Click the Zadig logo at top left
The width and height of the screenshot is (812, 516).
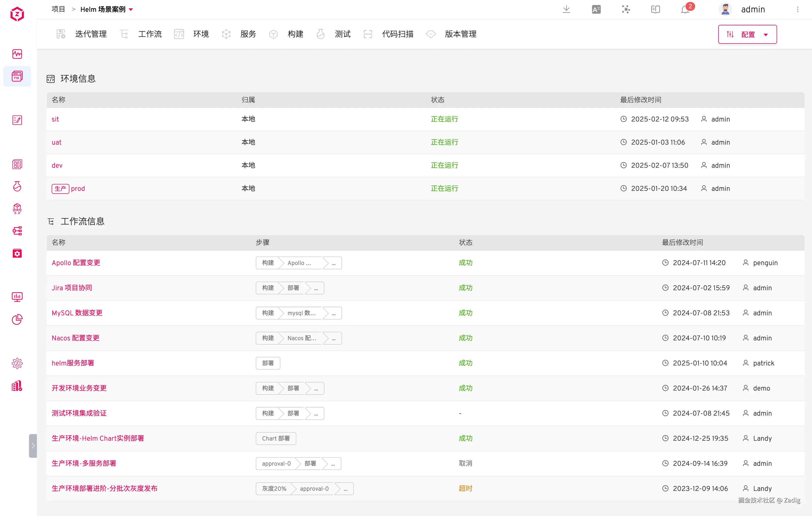click(x=17, y=14)
